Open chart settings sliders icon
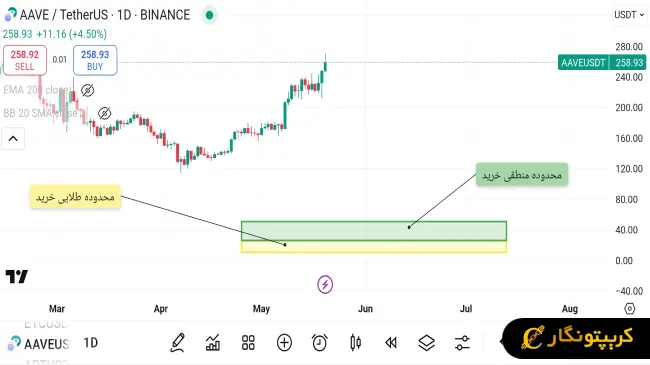650x365 pixels. pyautogui.click(x=462, y=343)
